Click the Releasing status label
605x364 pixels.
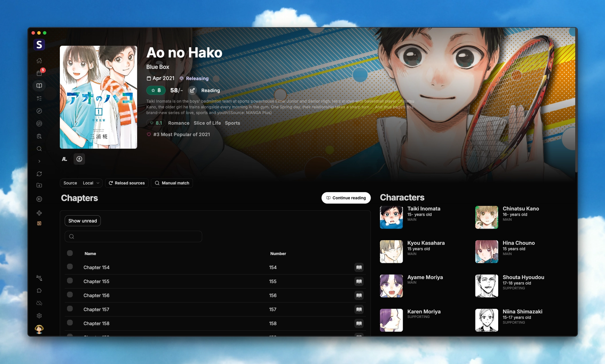click(x=197, y=78)
